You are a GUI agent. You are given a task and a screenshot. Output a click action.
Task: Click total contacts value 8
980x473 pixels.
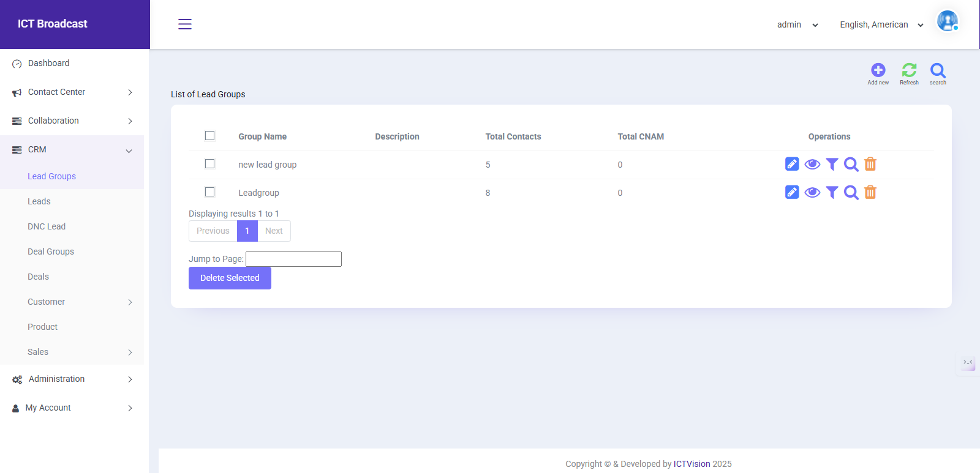(488, 193)
